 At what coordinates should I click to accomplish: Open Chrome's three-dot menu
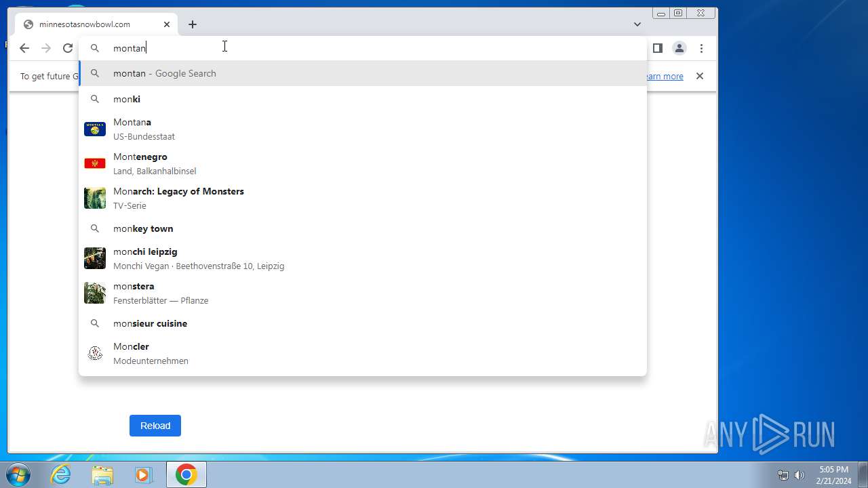click(x=702, y=48)
